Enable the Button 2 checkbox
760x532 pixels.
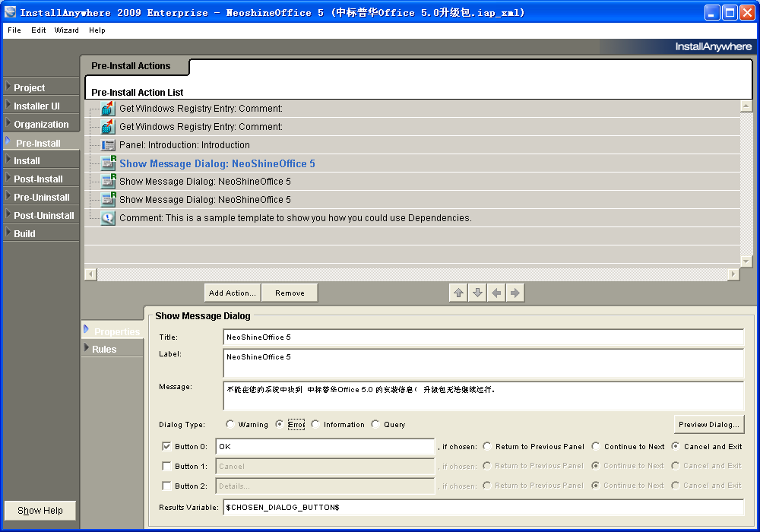166,486
